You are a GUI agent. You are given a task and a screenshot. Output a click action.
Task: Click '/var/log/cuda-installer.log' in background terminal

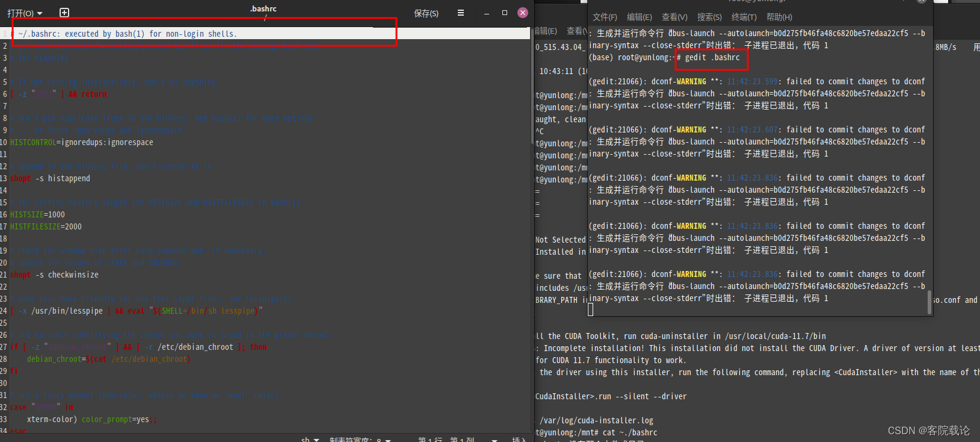pyautogui.click(x=596, y=420)
